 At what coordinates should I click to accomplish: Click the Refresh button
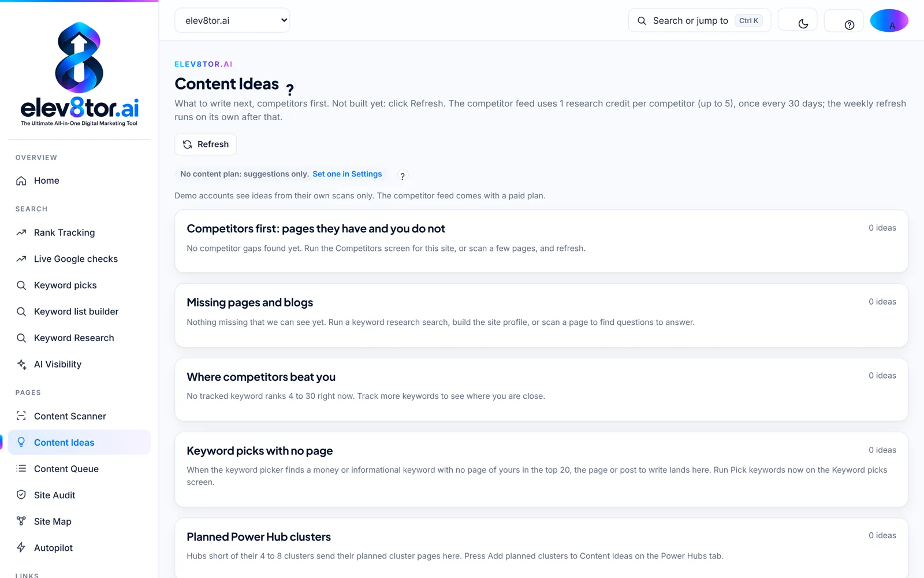[x=206, y=144]
